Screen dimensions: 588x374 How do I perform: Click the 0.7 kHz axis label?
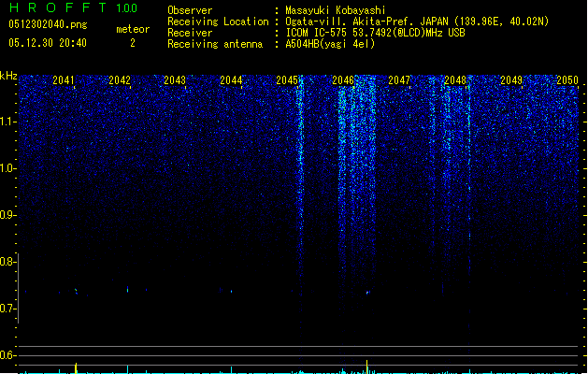[x=7, y=309]
